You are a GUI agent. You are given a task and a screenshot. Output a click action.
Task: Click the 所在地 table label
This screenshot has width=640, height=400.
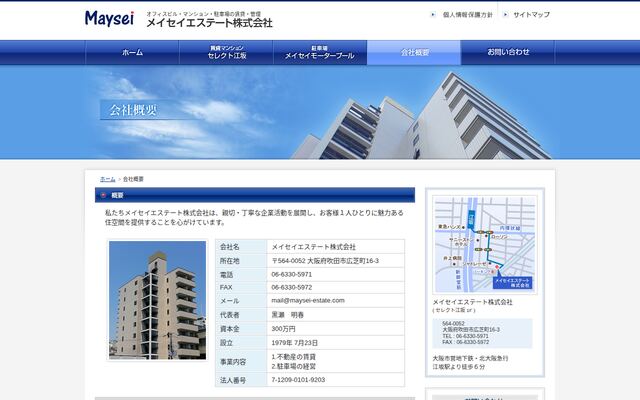[x=230, y=261]
